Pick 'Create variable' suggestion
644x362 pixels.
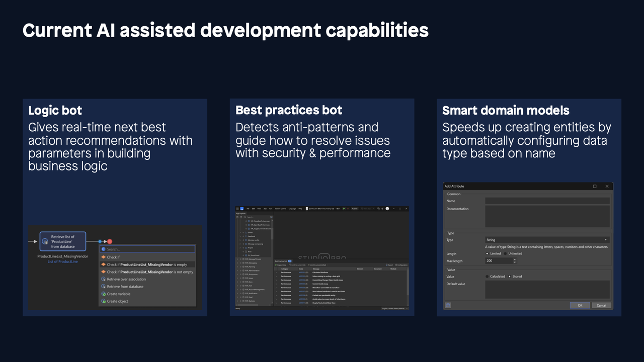tap(147, 294)
